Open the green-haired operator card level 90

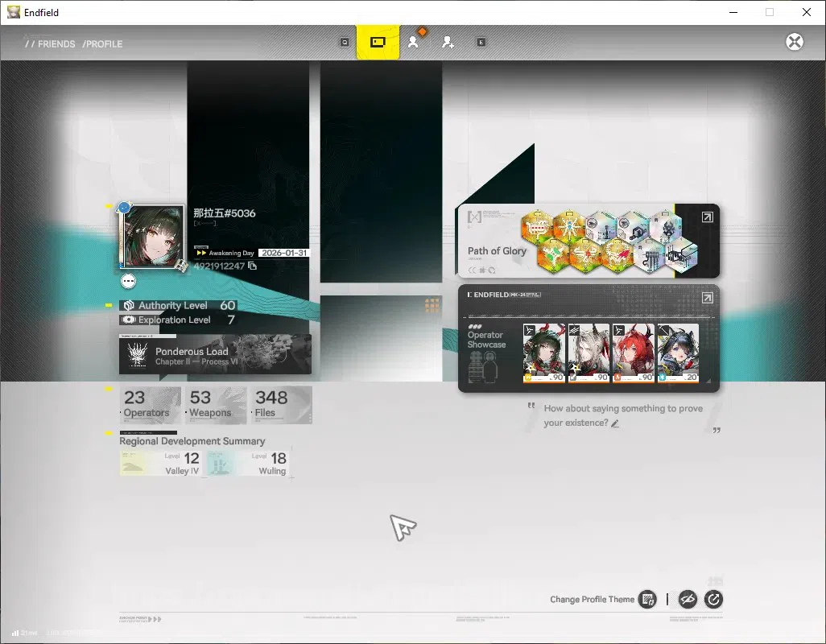click(543, 353)
